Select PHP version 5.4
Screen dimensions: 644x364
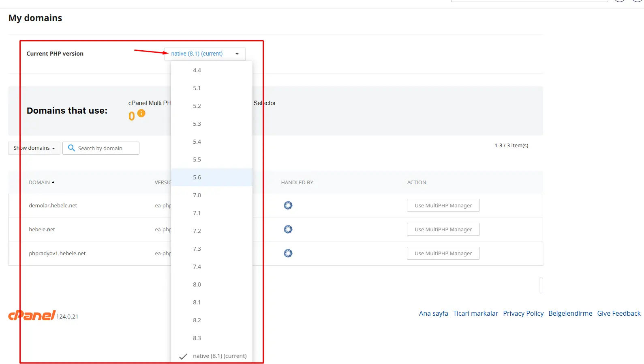[x=212, y=142]
